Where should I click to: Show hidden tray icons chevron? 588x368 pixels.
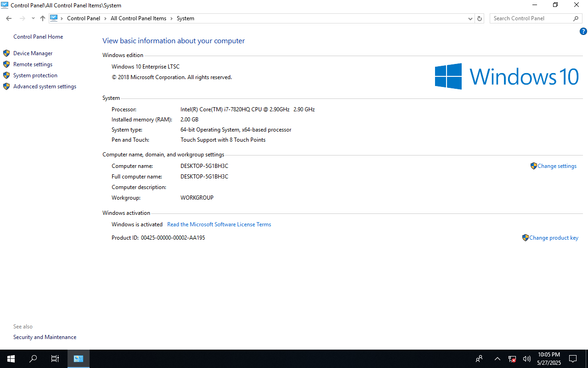498,359
